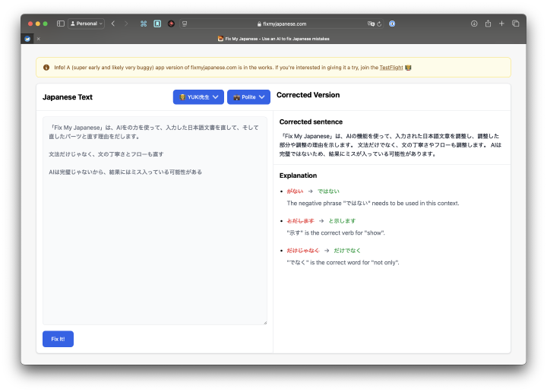This screenshot has height=392, width=547.
Task: Click the red circular extension icon
Action: 171,24
